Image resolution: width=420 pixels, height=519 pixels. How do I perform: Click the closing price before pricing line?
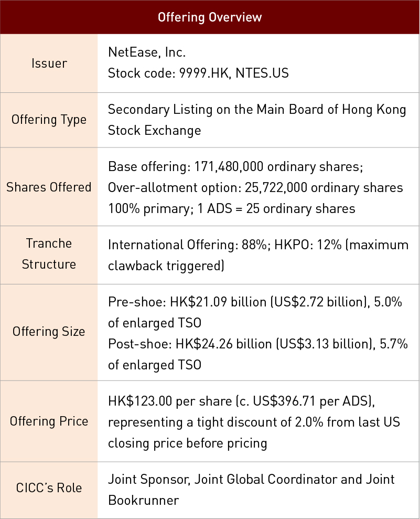pos(187,443)
